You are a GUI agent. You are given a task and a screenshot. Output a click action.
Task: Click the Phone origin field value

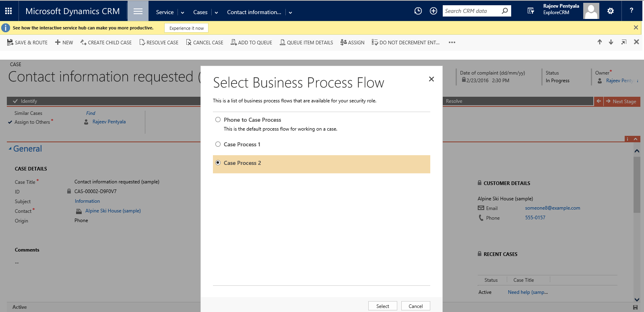(81, 220)
